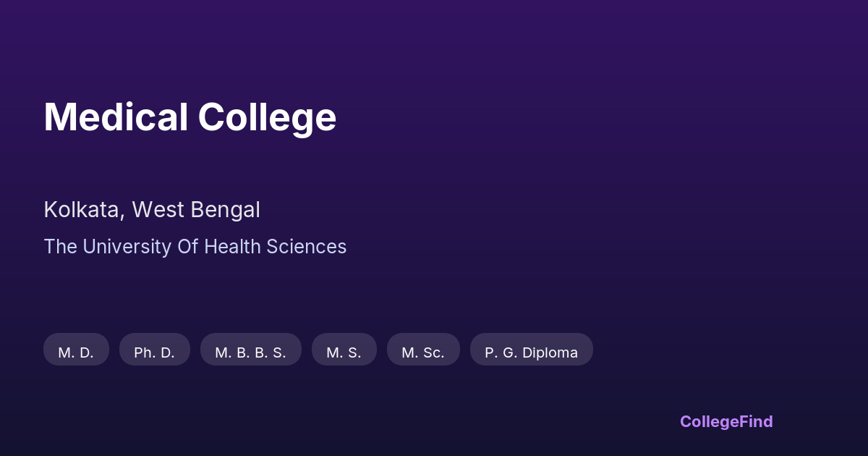Select the M. Sc. course pill
The height and width of the screenshot is (456, 868).
tap(423, 350)
